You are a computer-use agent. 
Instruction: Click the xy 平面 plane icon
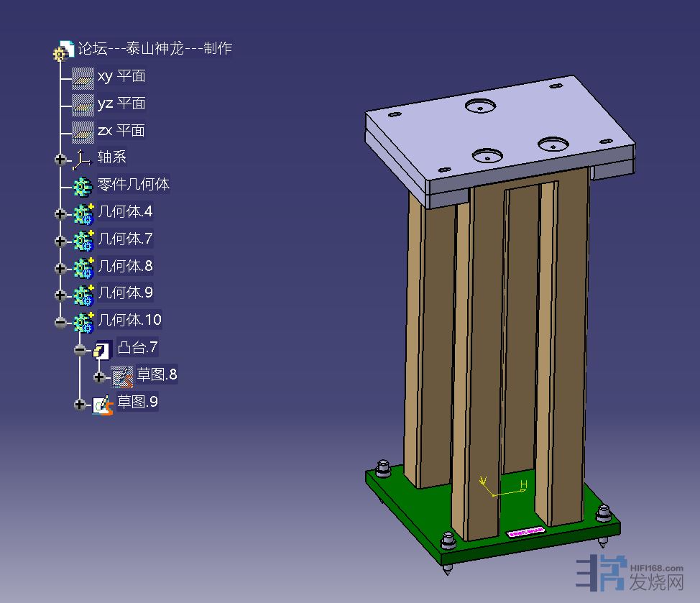tap(83, 77)
